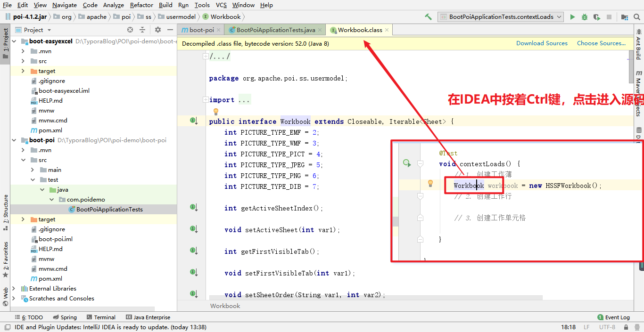Open the Event Log

click(613, 317)
